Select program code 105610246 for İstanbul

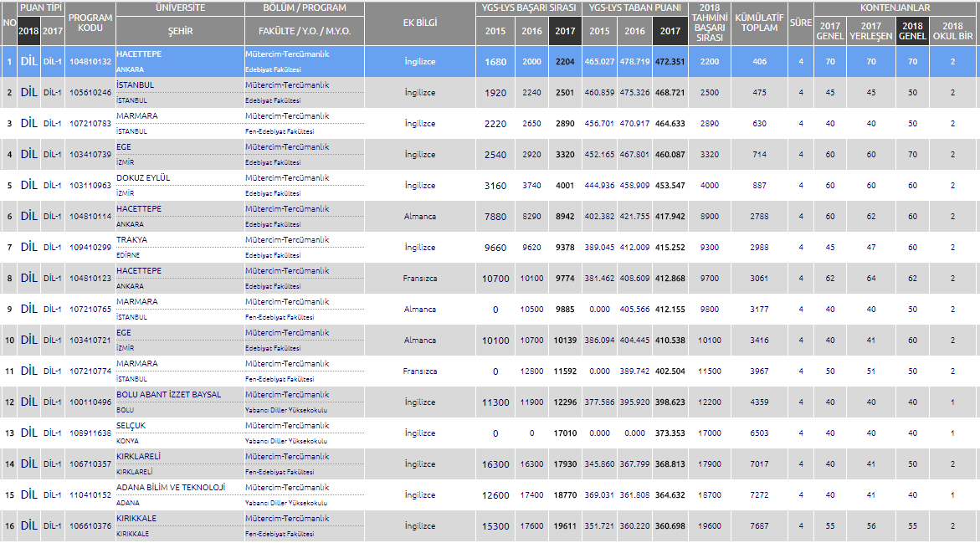[90, 93]
